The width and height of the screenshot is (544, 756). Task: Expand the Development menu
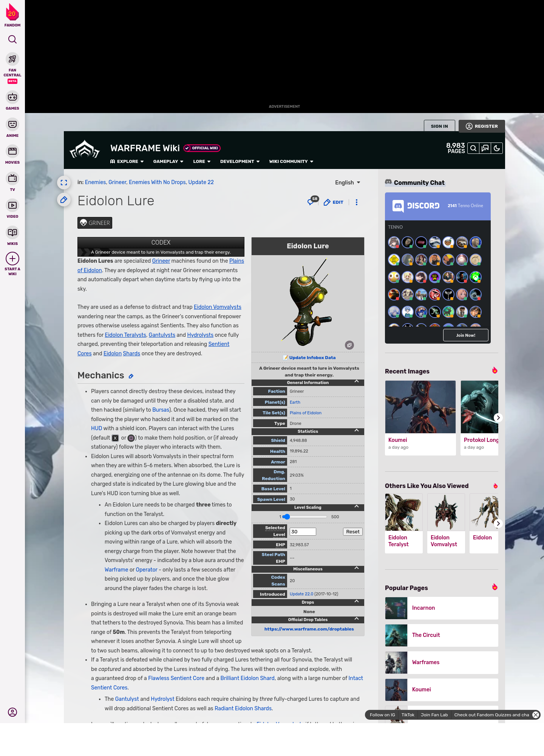pyautogui.click(x=240, y=161)
